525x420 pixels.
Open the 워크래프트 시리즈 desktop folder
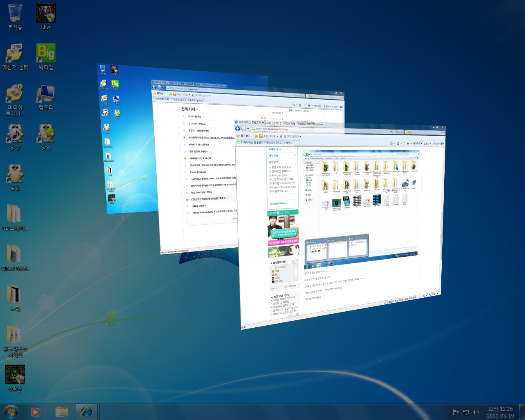point(15,341)
